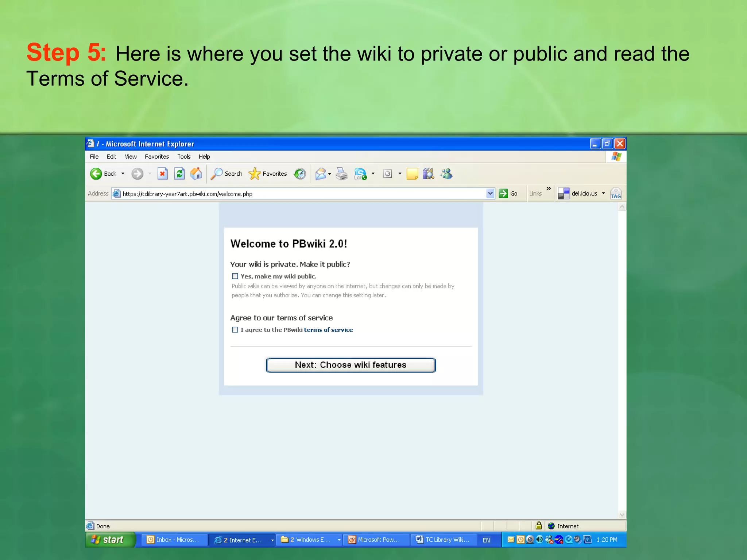Open the Favorites menu in menu bar
The height and width of the screenshot is (560, 747).
(x=157, y=156)
